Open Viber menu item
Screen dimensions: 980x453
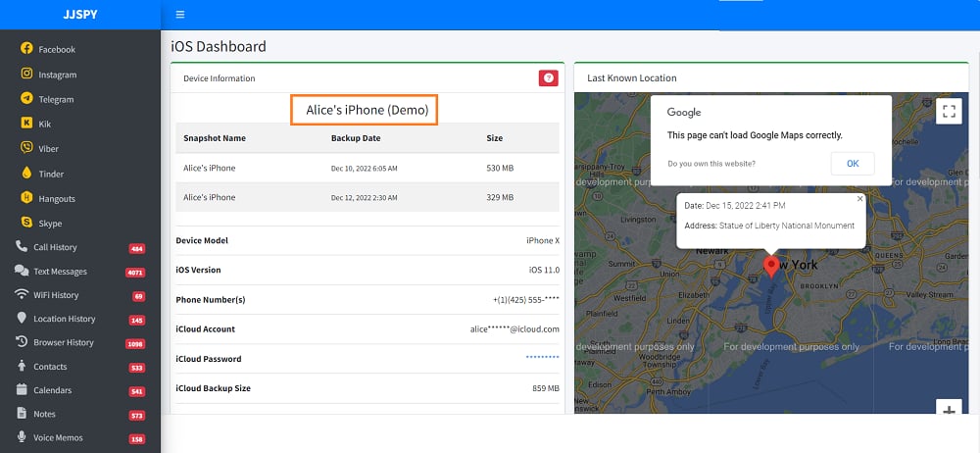[48, 149]
